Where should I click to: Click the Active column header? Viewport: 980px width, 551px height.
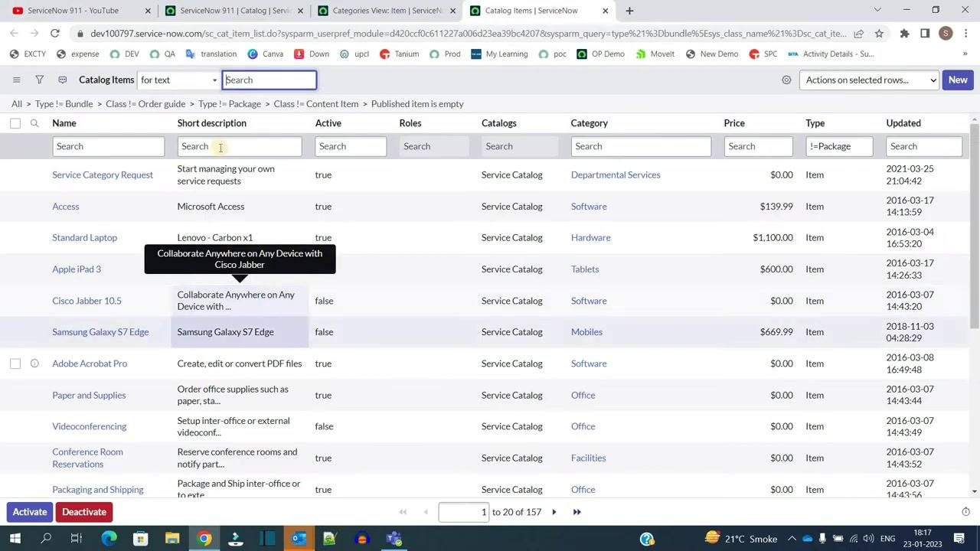coord(328,123)
